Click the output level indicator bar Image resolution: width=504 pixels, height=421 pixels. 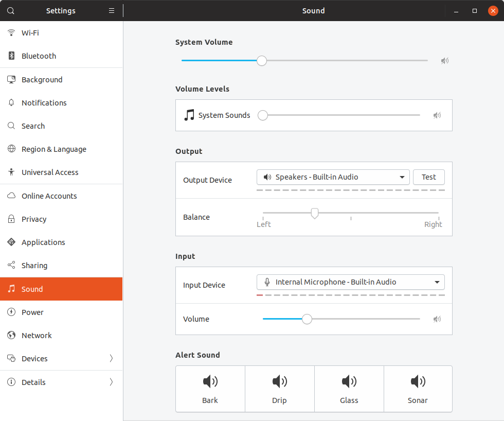pos(351,190)
